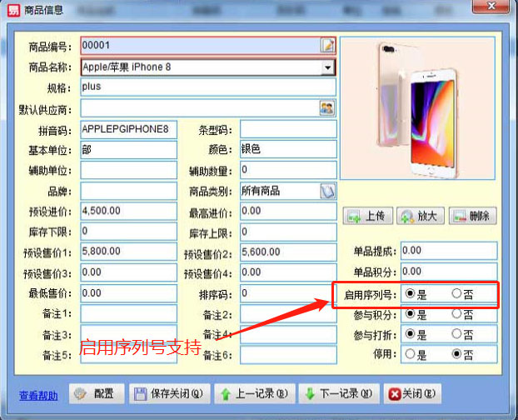Click the 配置 settings button
This screenshot has height=420, width=518.
pos(97,393)
